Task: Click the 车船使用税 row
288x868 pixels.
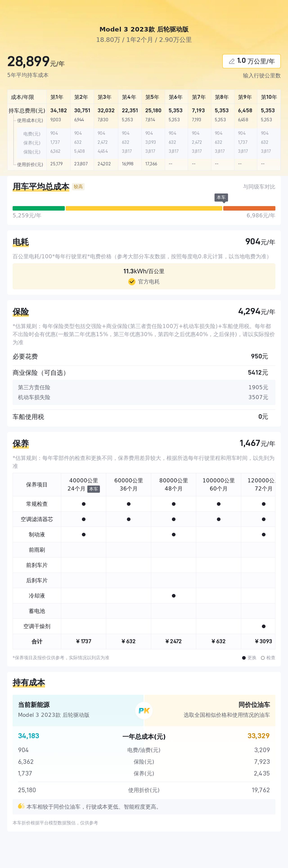Action: (144, 417)
